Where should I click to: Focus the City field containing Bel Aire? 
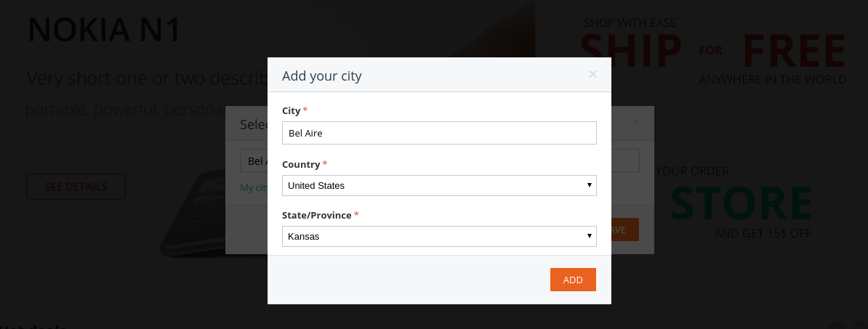click(438, 133)
